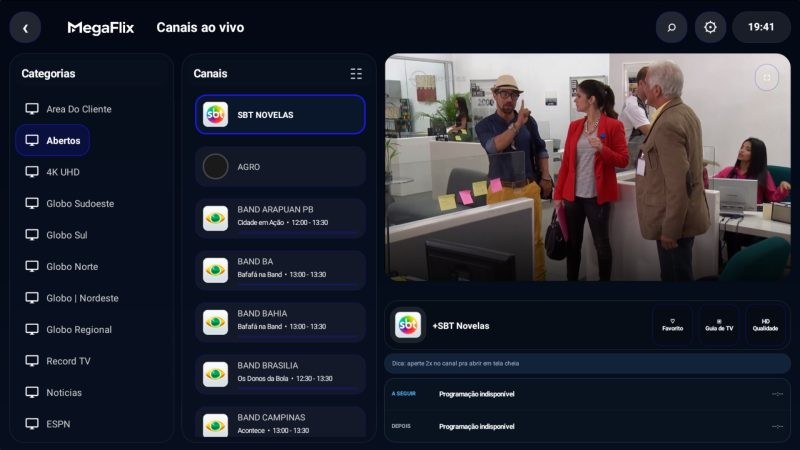Play the BAND CAMPINAS channel
This screenshot has height=450, width=800.
tap(280, 422)
